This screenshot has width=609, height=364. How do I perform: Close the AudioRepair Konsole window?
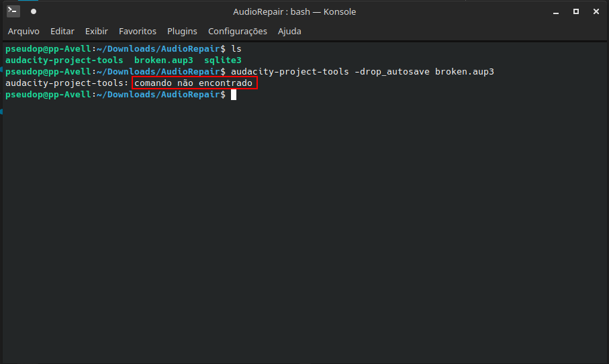[x=595, y=11]
